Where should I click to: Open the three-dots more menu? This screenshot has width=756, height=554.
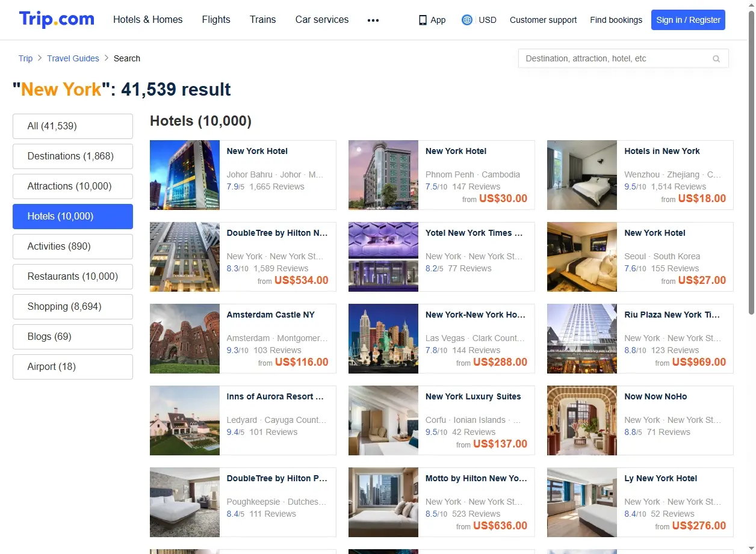point(373,20)
